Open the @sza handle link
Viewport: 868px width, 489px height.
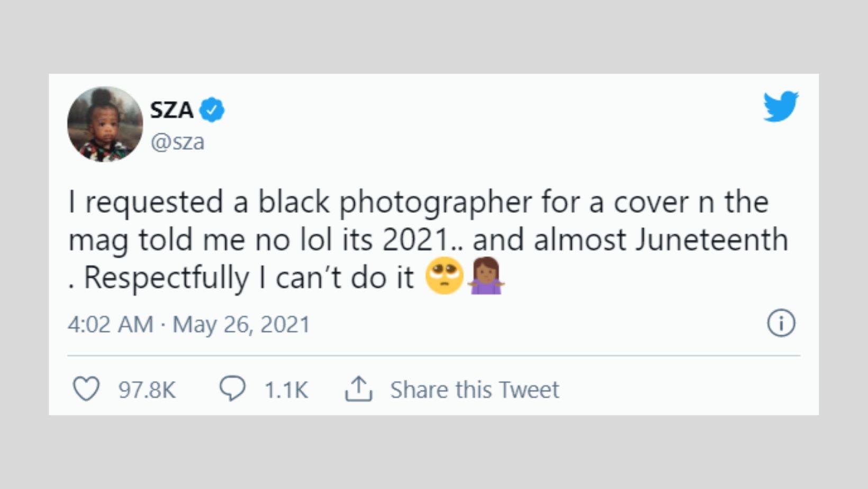[x=177, y=142]
